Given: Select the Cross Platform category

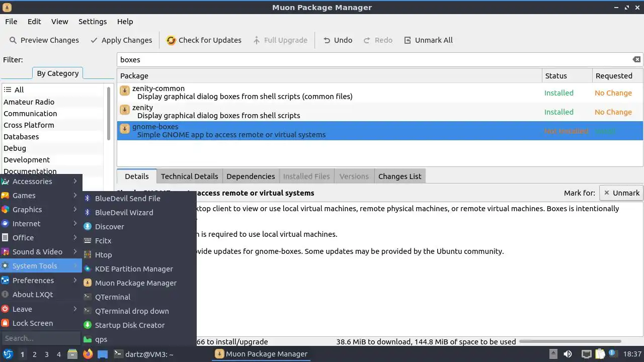Looking at the screenshot, I should click(52, 125).
